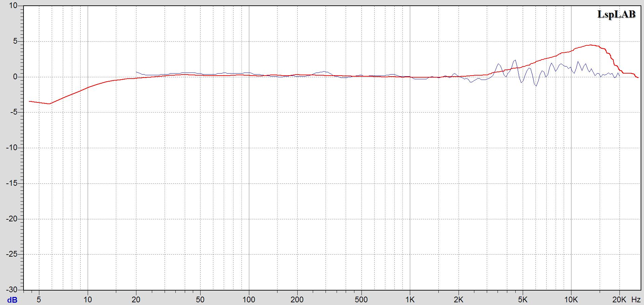Click the 10K frequency label

click(x=571, y=300)
